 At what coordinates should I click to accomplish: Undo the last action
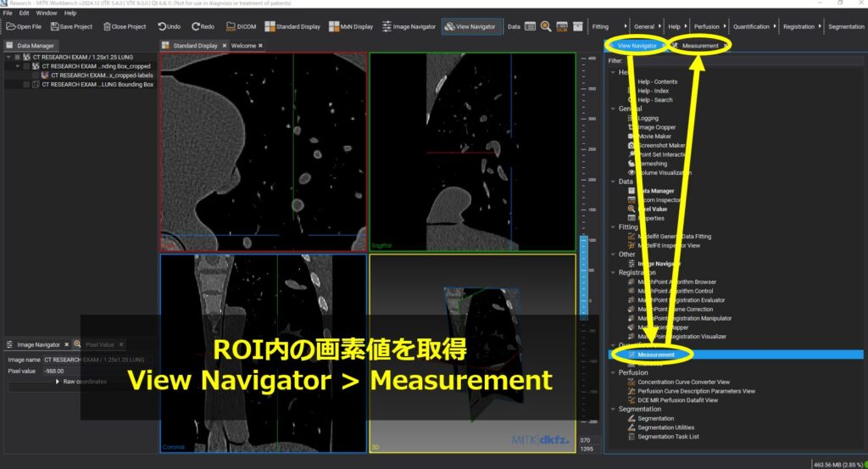170,26
